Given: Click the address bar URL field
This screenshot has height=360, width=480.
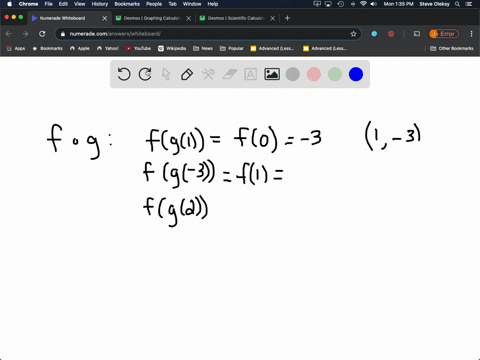Looking at the screenshot, I should [207, 34].
